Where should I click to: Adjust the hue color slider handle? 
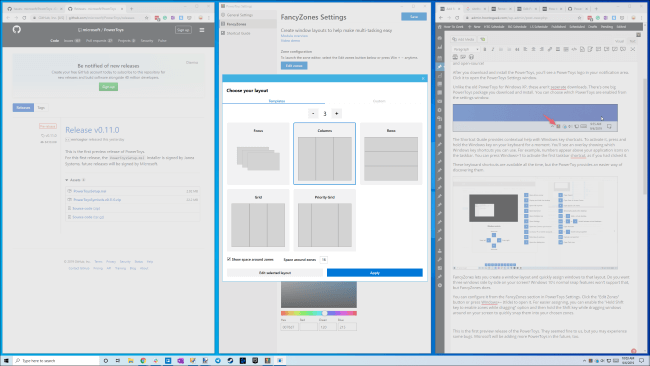pyautogui.click(x=325, y=313)
